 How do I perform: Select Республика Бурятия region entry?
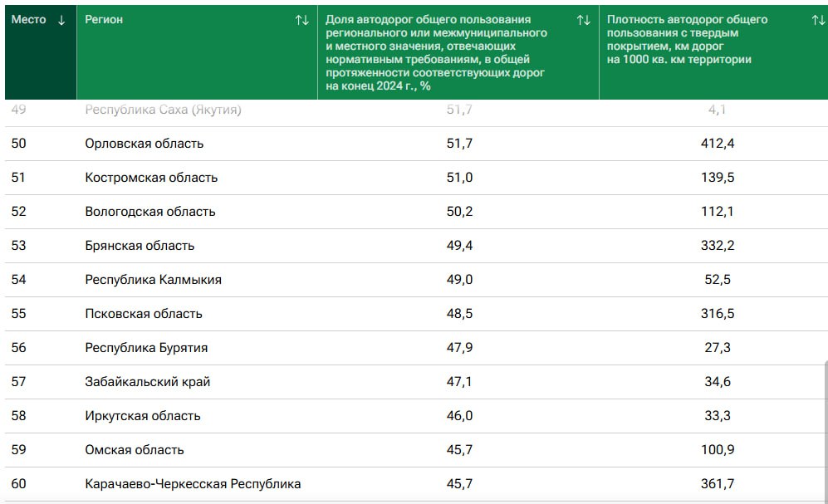(146, 348)
